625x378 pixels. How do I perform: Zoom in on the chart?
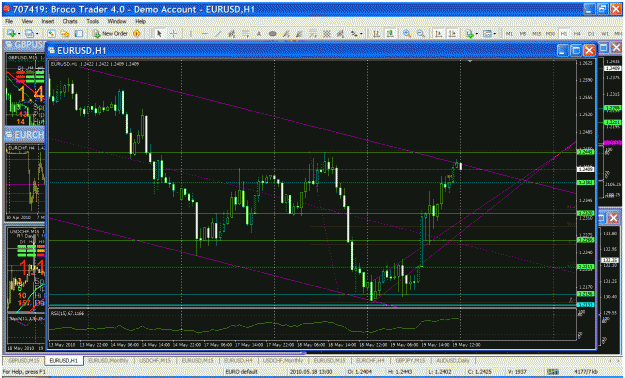pyautogui.click(x=407, y=33)
